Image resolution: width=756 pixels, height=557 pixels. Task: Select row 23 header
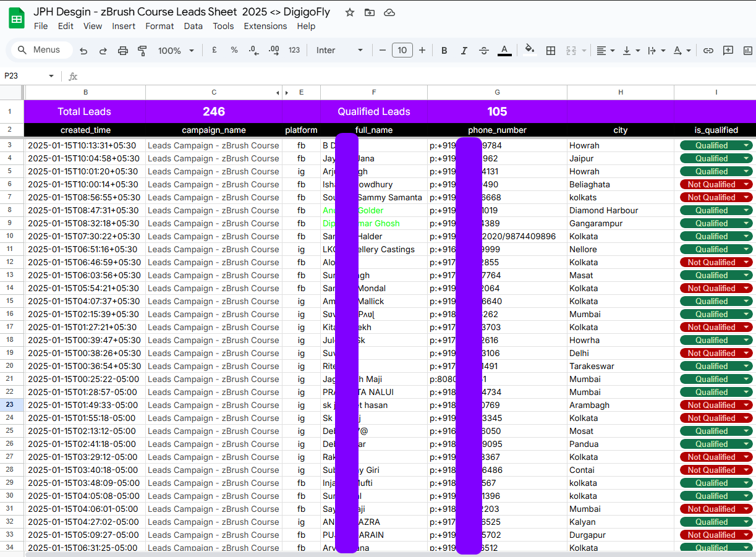point(10,405)
